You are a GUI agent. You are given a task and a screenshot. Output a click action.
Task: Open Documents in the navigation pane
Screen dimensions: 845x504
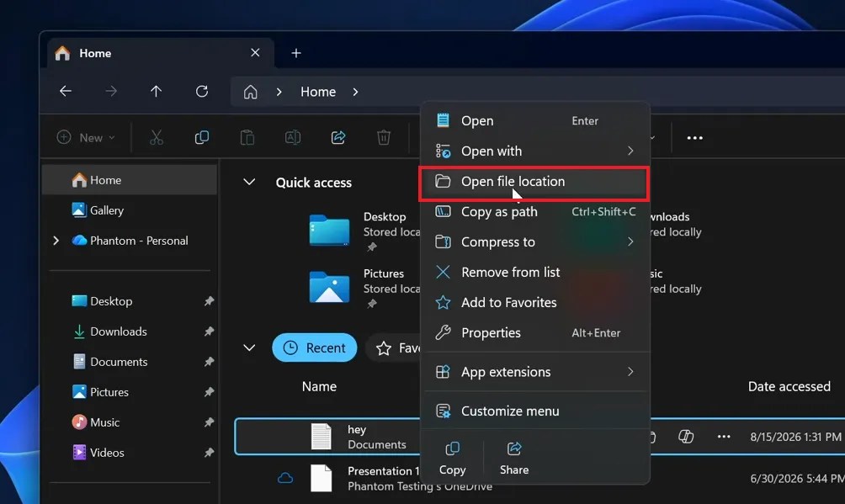(x=130, y=362)
